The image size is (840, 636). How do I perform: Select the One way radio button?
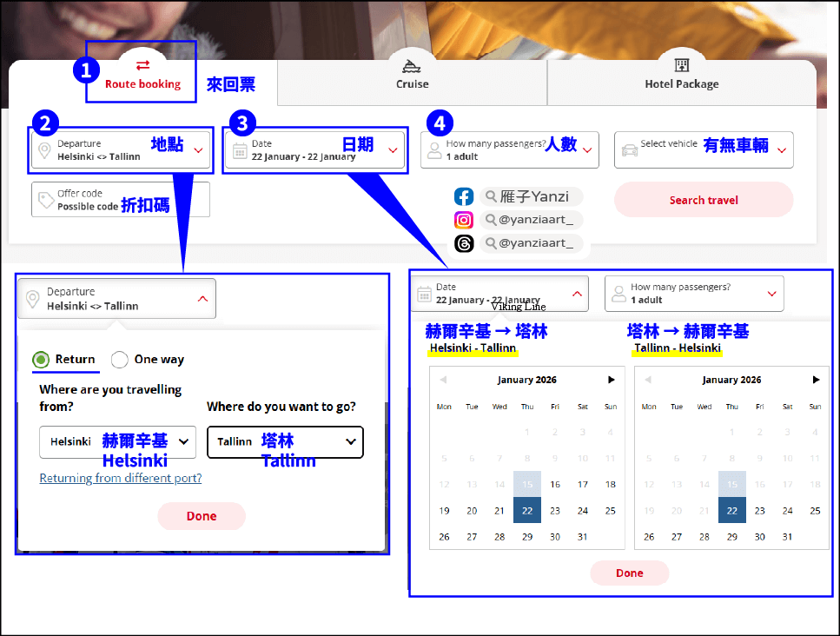[120, 360]
